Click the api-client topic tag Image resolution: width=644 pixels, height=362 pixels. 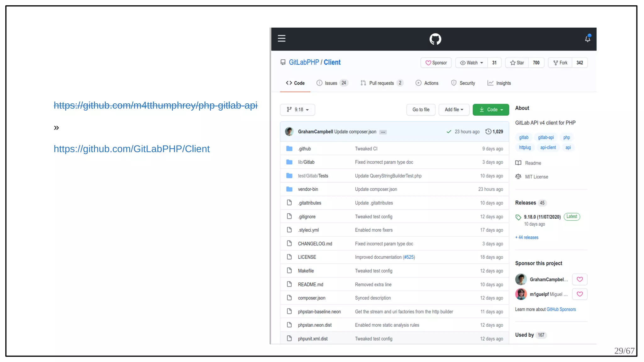click(548, 147)
